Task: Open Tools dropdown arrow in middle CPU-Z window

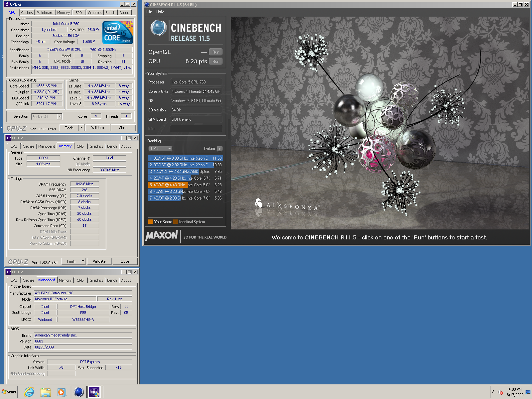Action: (83, 261)
